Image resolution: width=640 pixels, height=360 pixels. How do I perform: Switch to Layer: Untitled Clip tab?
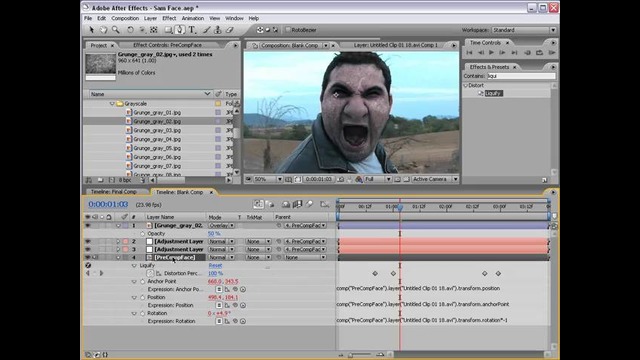(x=396, y=45)
